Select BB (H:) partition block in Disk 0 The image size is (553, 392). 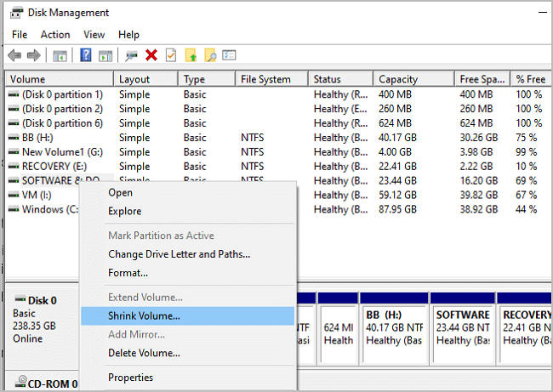392,327
